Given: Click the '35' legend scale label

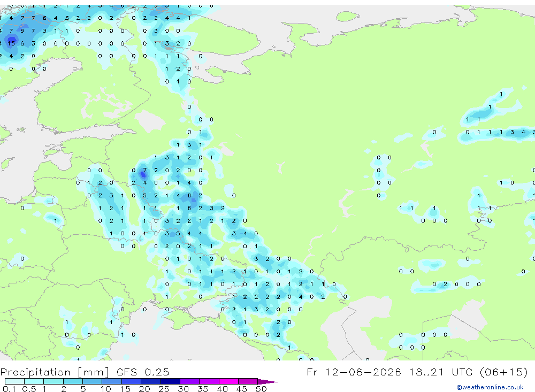Looking at the screenshot, I should (x=203, y=389).
